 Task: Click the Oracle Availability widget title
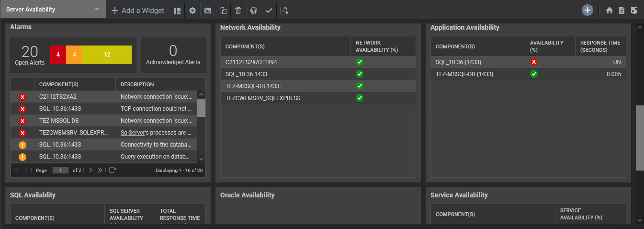(x=248, y=195)
